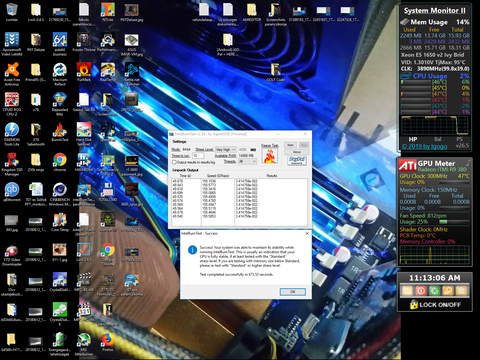Viewport: 480px width, 360px height.
Task: Launch the aida64 business shortcut
Action: tap(60, 44)
